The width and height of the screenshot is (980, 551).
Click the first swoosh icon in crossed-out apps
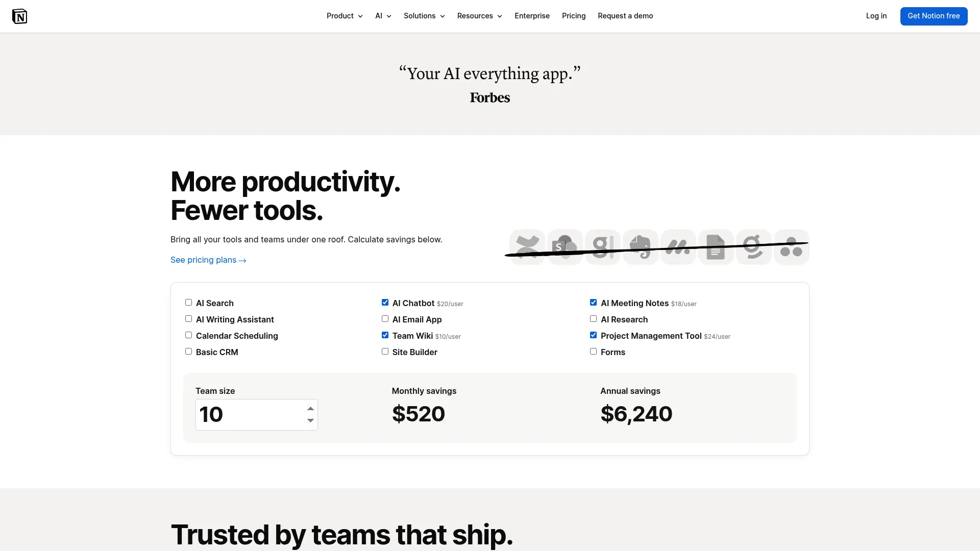527,247
